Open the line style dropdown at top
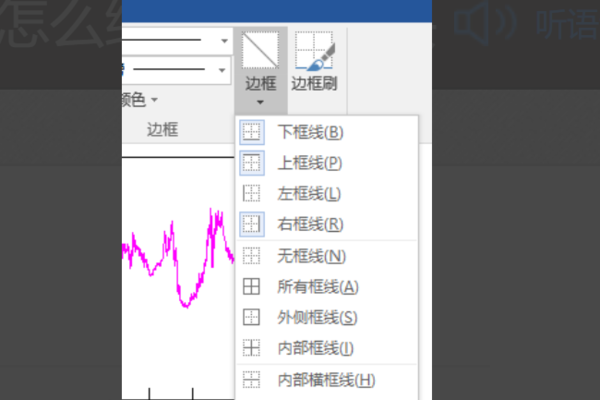 [225, 41]
